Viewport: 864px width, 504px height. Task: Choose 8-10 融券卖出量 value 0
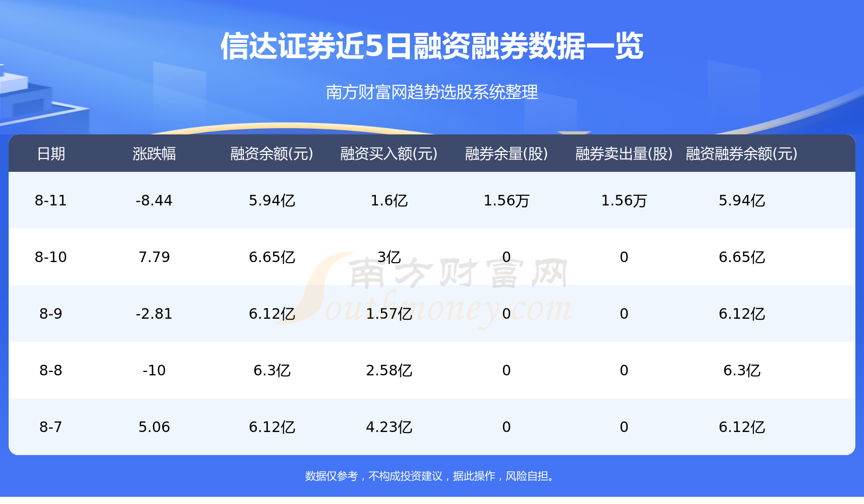(624, 257)
